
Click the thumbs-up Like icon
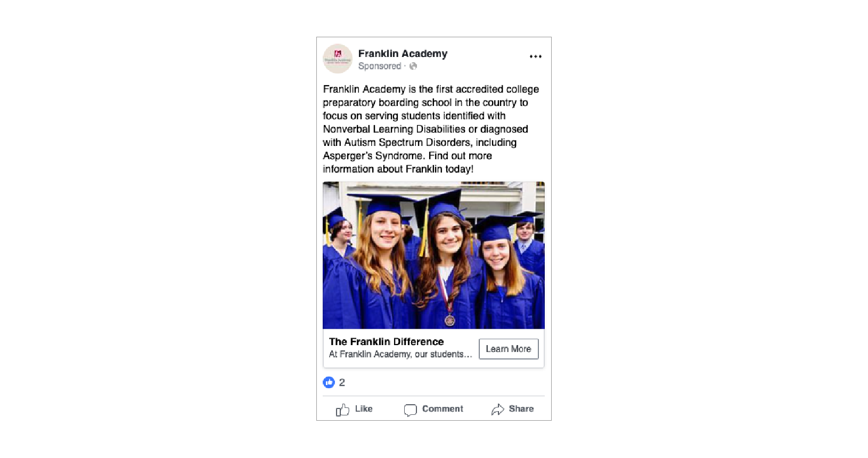click(342, 410)
